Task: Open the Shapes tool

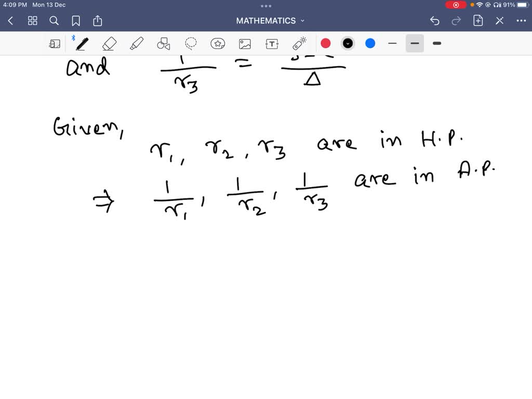Action: pos(163,43)
